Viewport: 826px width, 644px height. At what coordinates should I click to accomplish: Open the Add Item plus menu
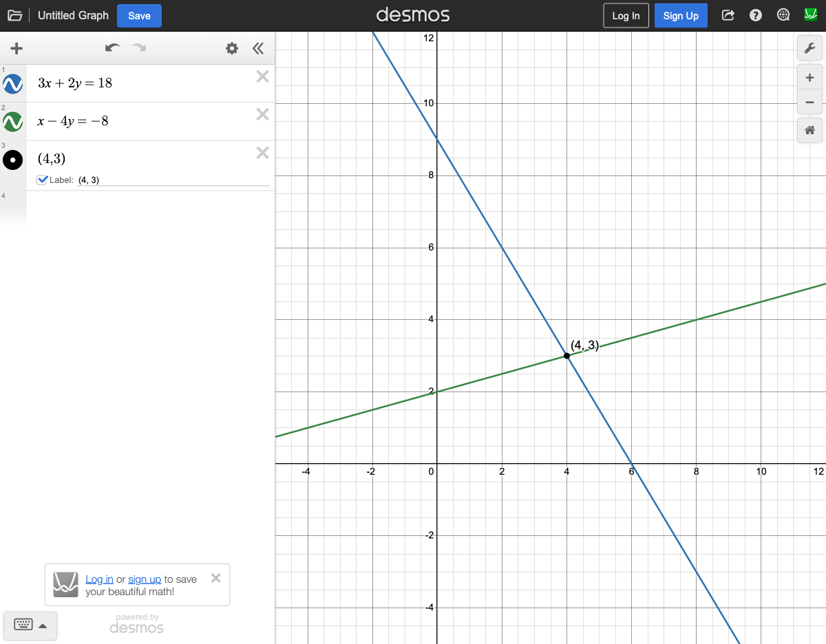(x=17, y=48)
